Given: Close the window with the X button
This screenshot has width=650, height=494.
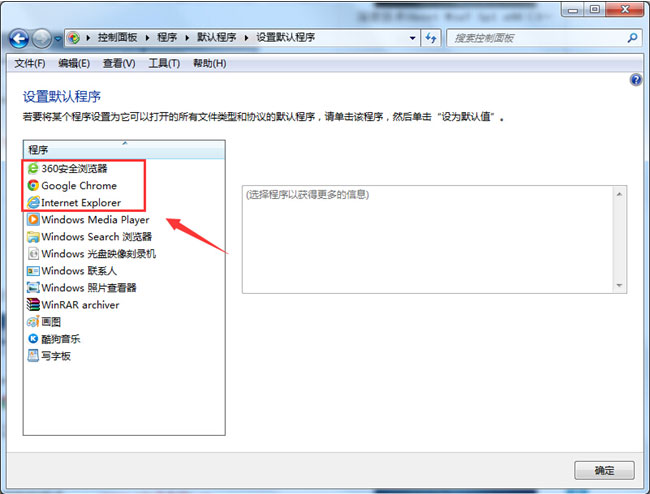Looking at the screenshot, I should click(x=625, y=9).
